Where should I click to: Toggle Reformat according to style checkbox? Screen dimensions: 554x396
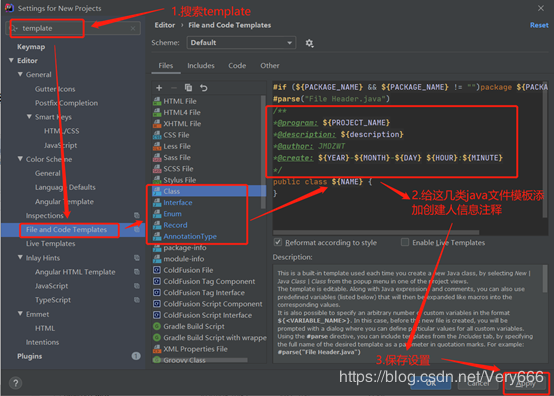(x=278, y=242)
